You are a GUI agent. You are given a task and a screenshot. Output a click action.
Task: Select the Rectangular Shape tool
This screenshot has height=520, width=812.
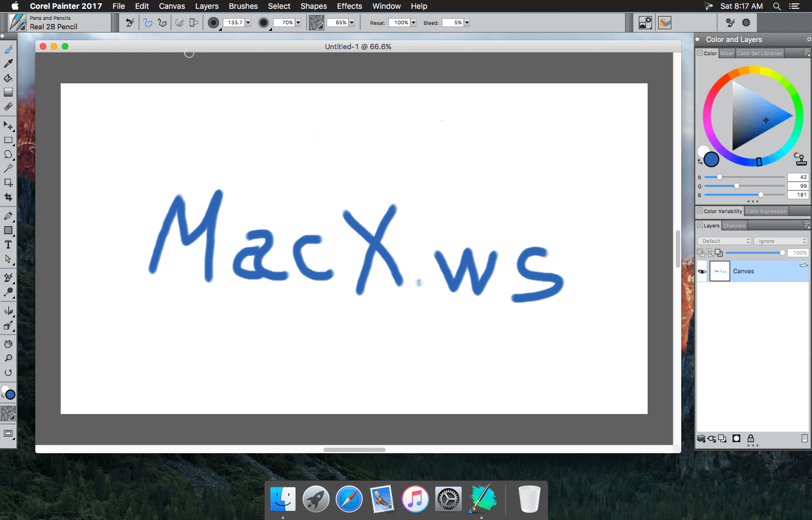tap(8, 230)
